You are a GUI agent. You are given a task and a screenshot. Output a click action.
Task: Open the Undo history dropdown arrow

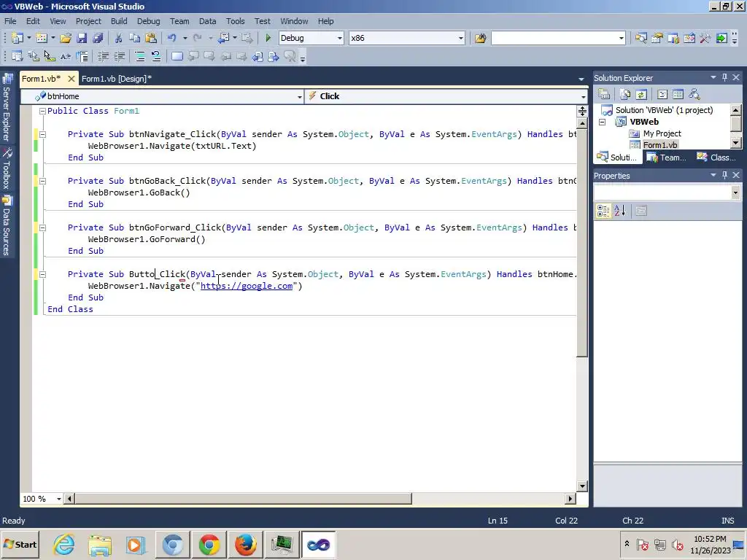click(x=185, y=38)
